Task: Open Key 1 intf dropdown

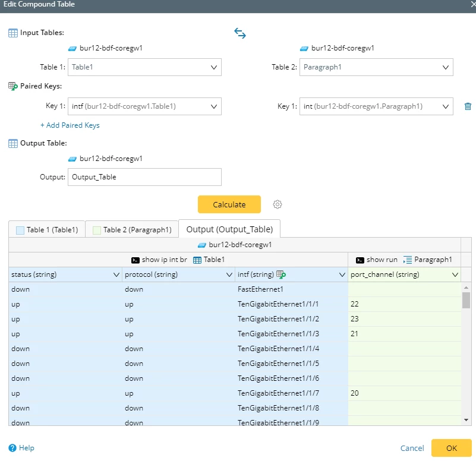Action: (x=144, y=106)
